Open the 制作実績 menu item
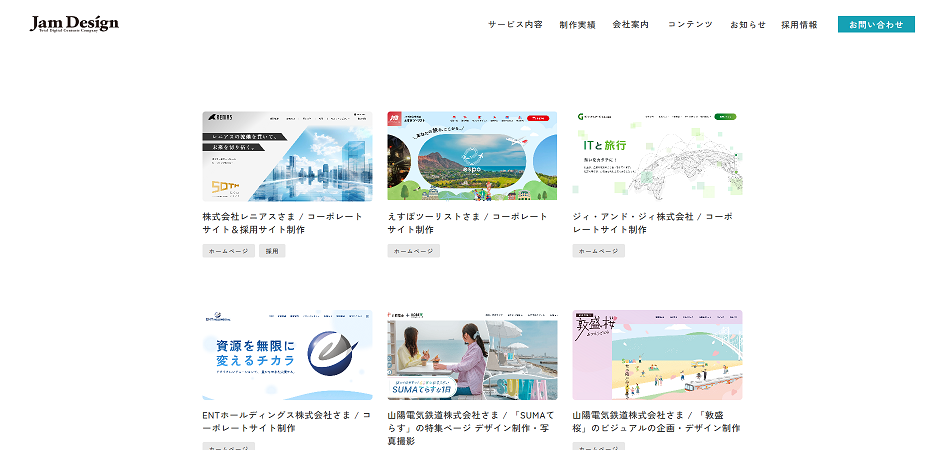942x450 pixels. [577, 24]
